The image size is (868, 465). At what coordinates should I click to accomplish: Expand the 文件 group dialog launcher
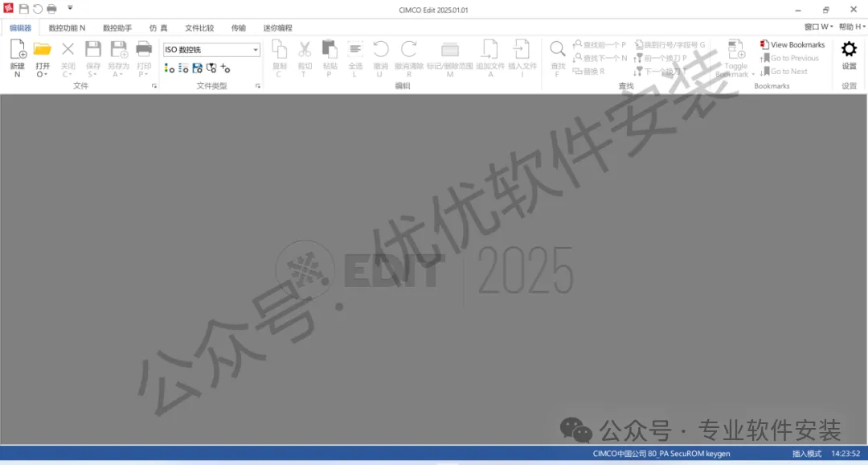154,86
